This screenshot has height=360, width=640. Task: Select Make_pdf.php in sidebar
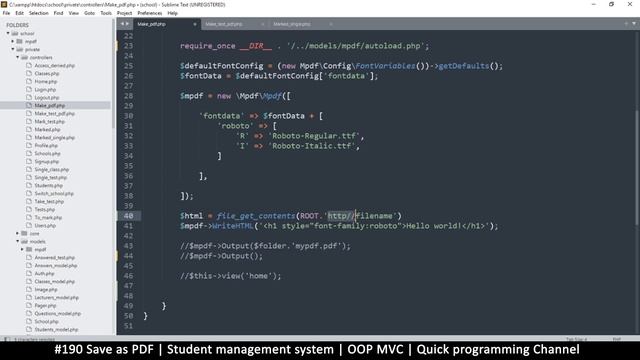pyautogui.click(x=49, y=105)
